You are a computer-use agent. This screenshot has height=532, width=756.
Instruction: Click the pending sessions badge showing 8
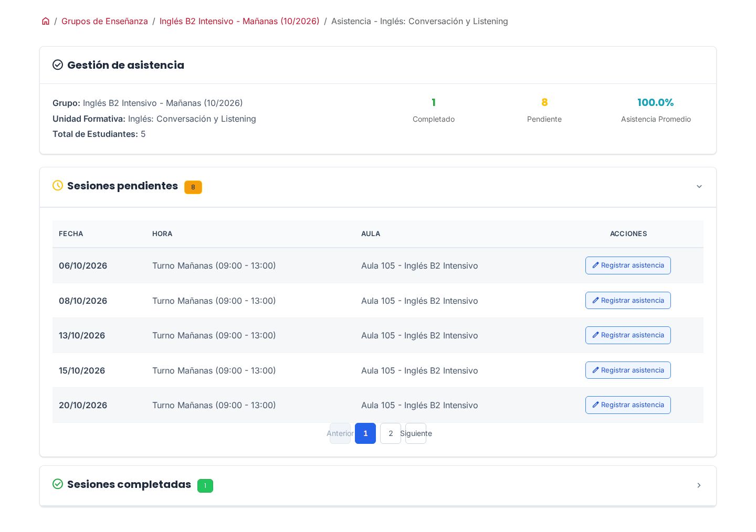point(193,187)
